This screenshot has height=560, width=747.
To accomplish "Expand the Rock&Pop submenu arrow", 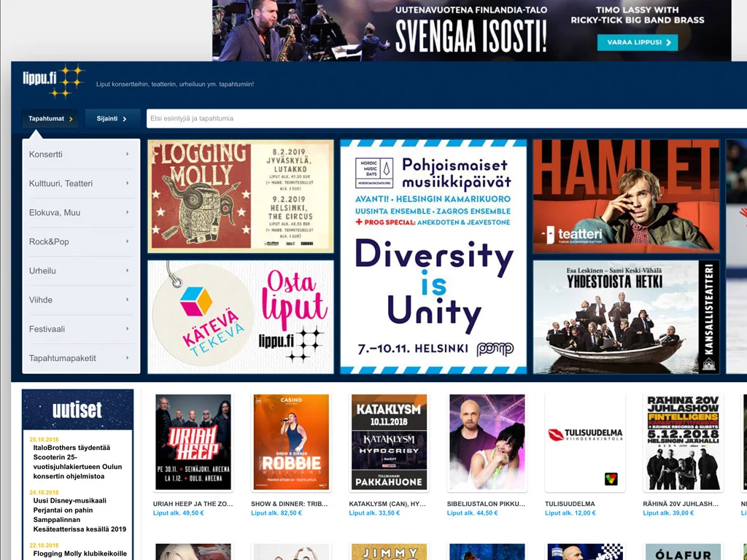I will pos(127,241).
